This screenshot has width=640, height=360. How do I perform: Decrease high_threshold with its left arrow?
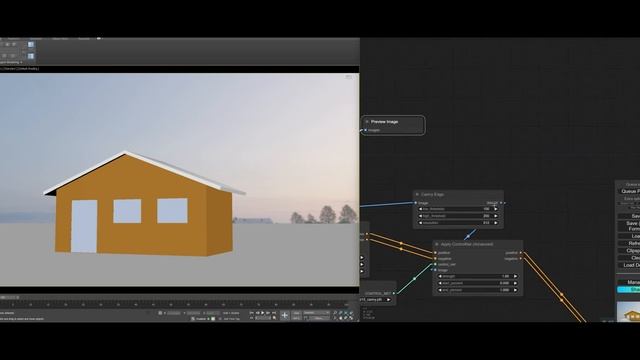420,216
